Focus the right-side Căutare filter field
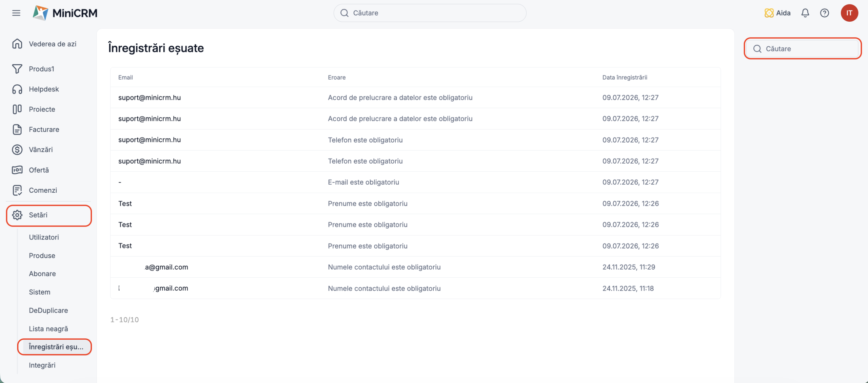Viewport: 868px width, 383px height. [803, 49]
